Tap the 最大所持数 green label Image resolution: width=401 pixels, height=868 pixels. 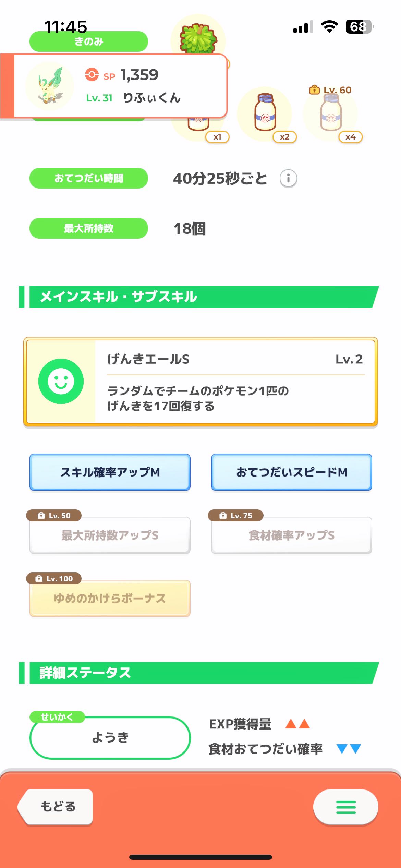(x=89, y=228)
